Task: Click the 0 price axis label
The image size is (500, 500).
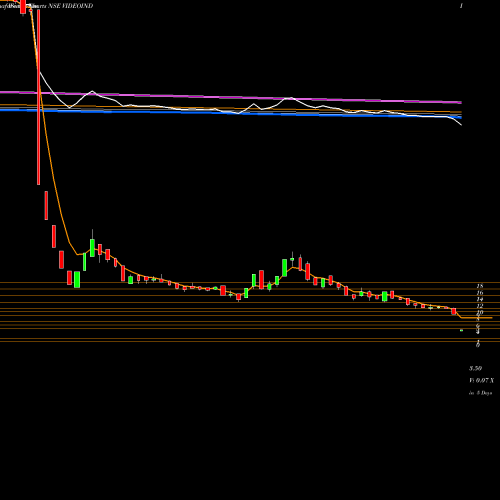Action: [478, 345]
